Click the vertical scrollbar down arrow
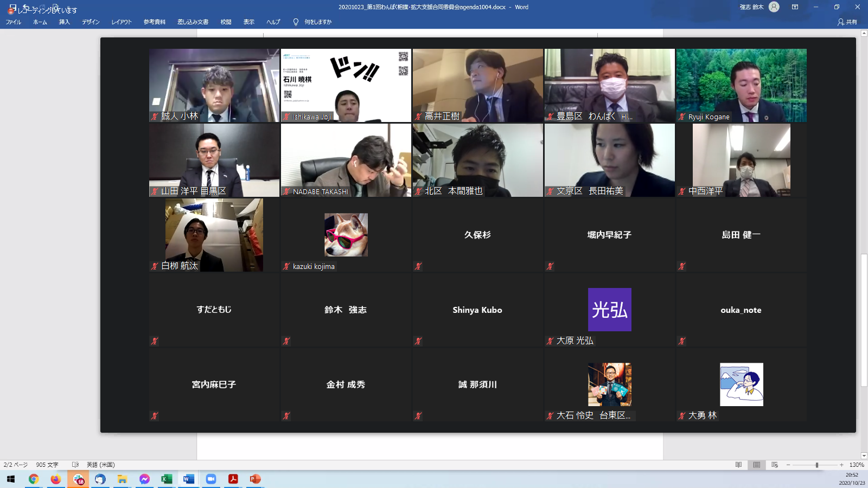 tap(864, 456)
